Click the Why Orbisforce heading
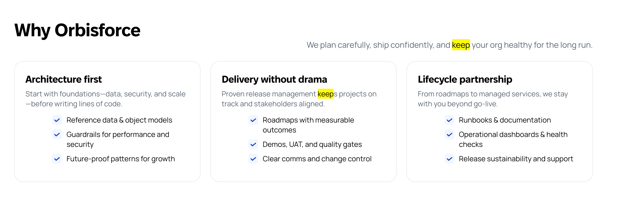 point(77,30)
